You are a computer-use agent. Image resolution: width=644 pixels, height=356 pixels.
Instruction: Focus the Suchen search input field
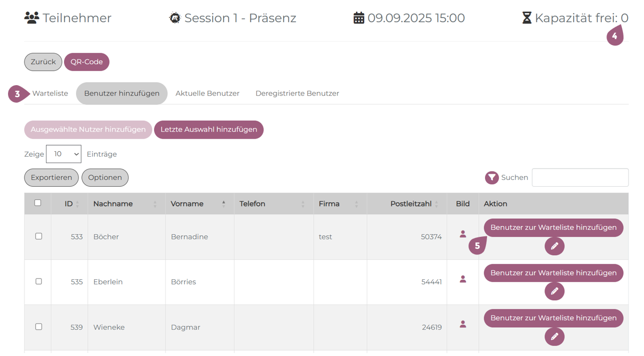(x=580, y=177)
